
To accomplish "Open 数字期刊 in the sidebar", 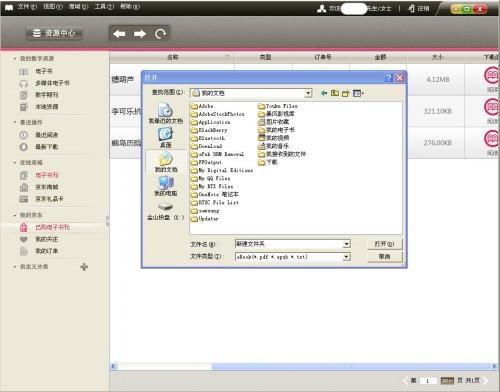I will click(47, 95).
